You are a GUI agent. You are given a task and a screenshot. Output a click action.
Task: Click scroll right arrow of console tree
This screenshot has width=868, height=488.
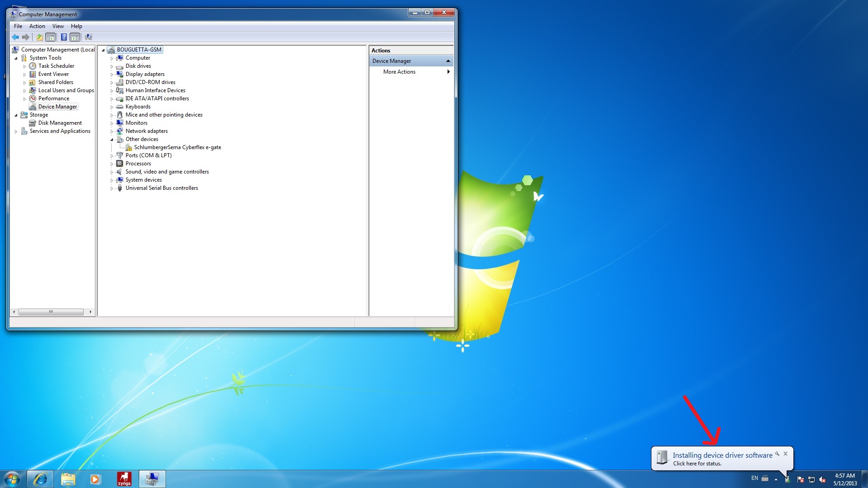(90, 312)
